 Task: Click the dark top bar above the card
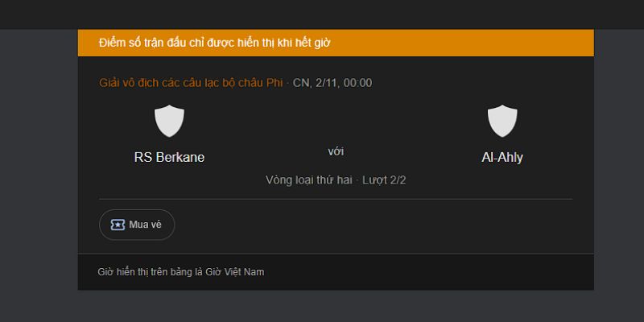(322, 14)
